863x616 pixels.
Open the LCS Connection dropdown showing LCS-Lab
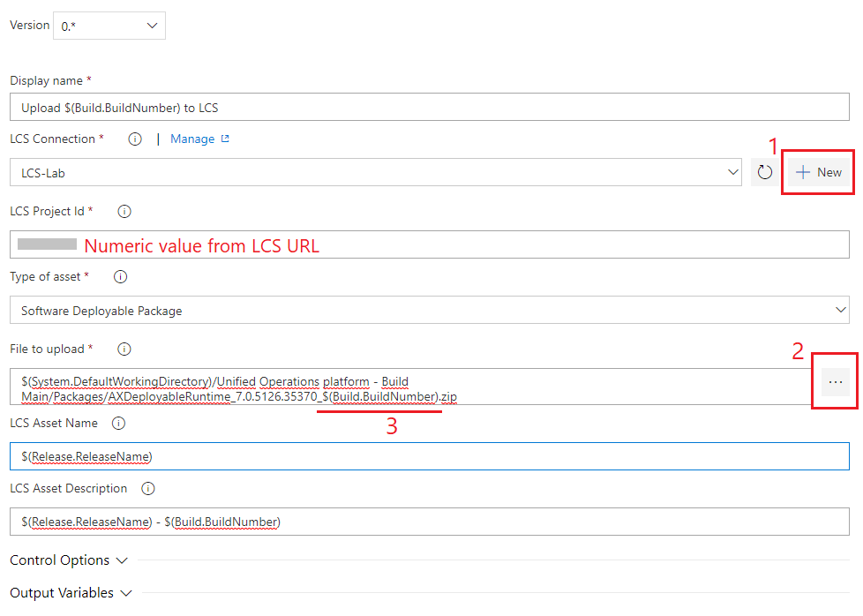click(376, 172)
